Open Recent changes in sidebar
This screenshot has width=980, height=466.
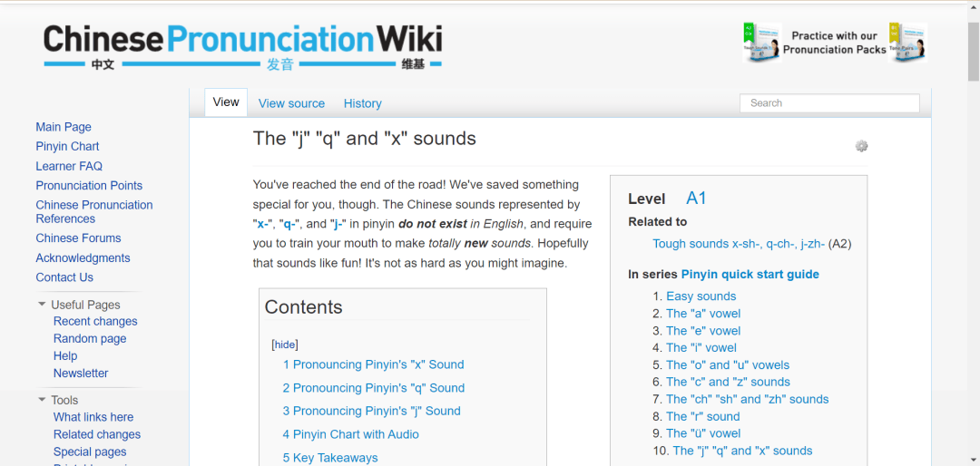pos(95,321)
